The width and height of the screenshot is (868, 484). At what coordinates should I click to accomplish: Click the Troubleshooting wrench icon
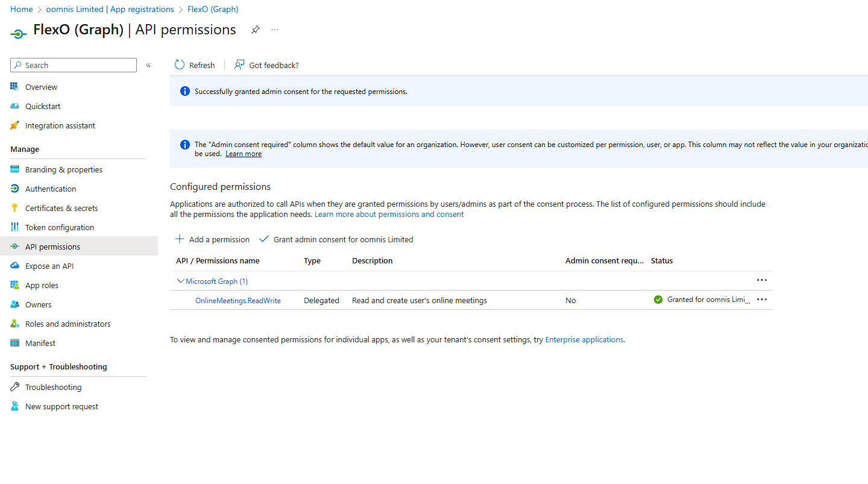(x=15, y=387)
